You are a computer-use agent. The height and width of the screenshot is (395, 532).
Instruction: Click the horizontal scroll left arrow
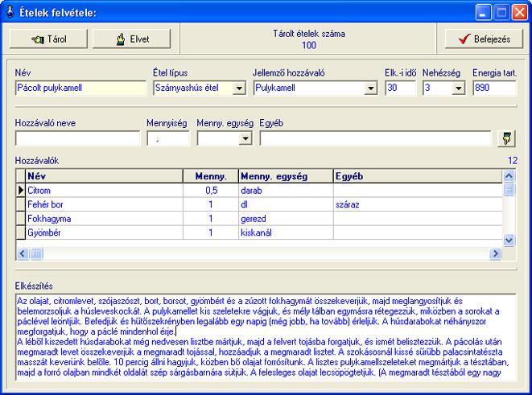pos(23,253)
